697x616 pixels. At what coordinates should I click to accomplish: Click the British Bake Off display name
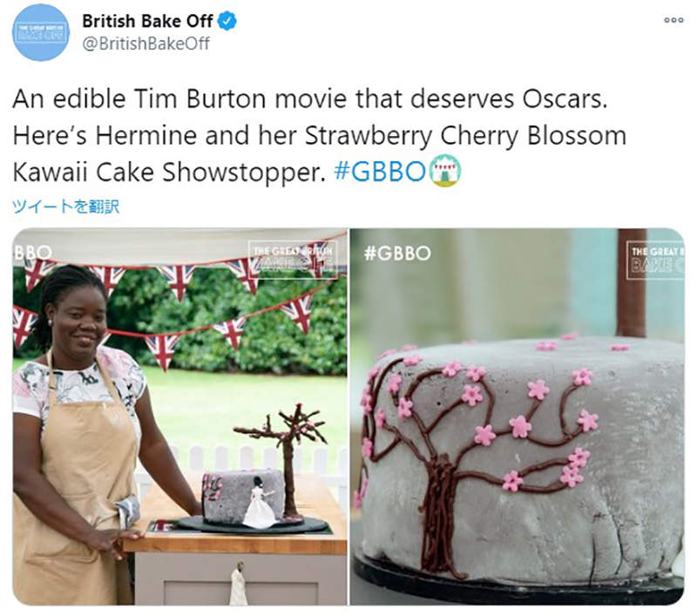pos(147,21)
